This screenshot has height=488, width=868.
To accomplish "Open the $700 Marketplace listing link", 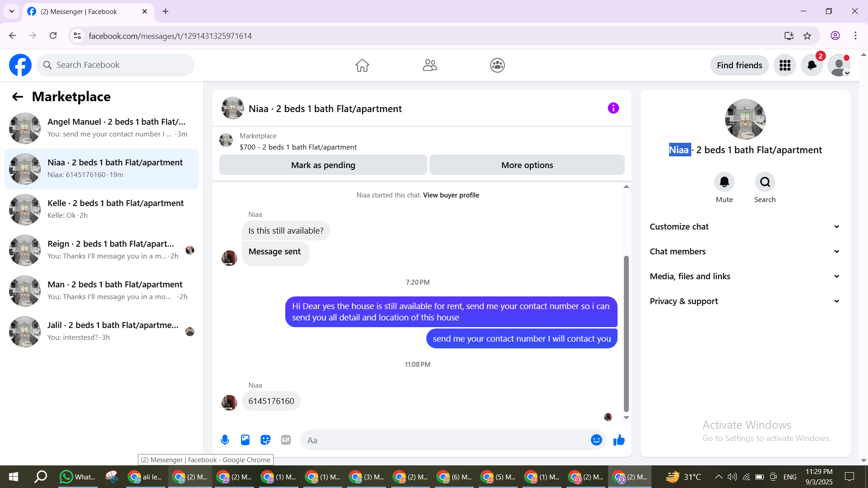I will pos(298,147).
